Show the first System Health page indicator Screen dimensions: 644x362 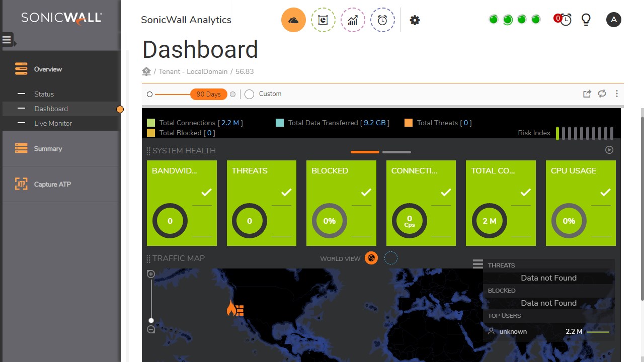(365, 152)
